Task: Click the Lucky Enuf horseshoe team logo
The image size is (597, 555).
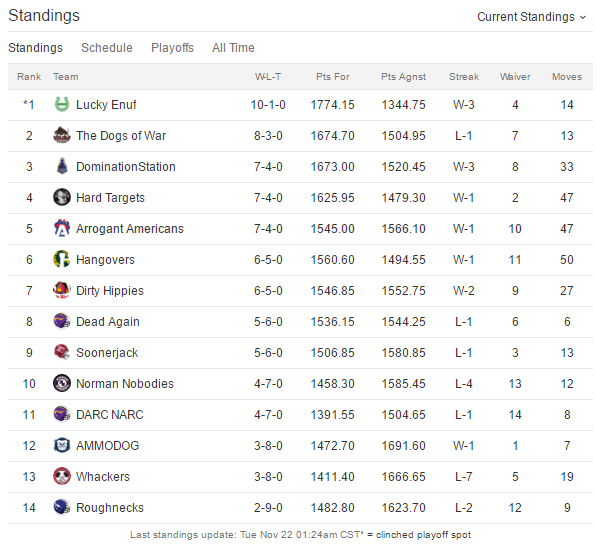Action: [x=62, y=104]
